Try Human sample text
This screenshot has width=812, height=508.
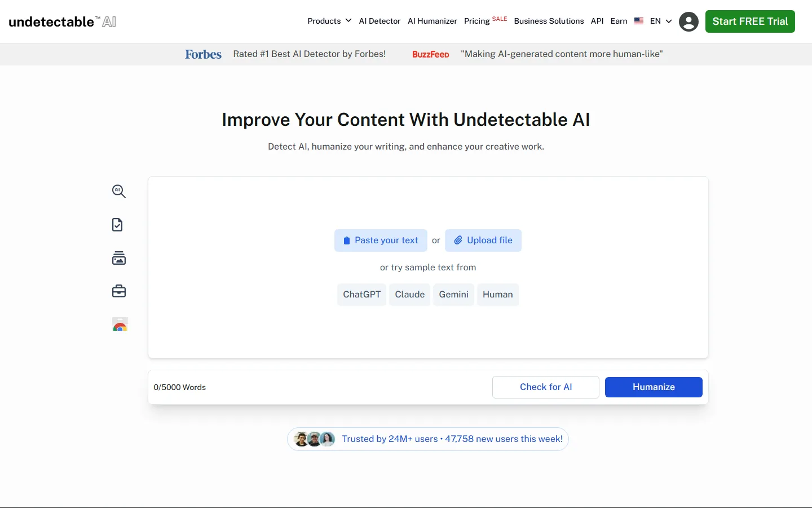pos(498,295)
